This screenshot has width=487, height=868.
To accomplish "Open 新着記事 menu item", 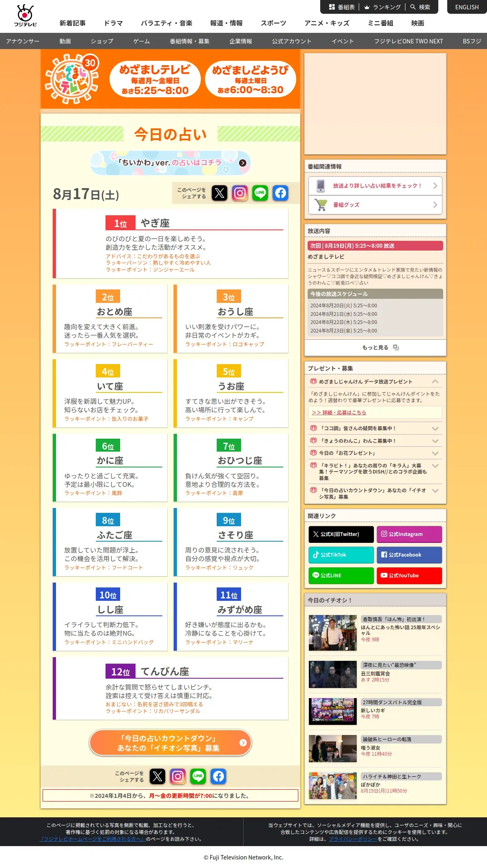I will tap(73, 23).
